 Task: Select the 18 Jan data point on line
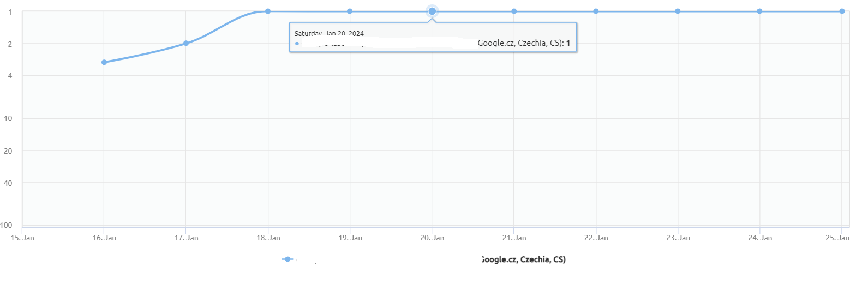268,11
